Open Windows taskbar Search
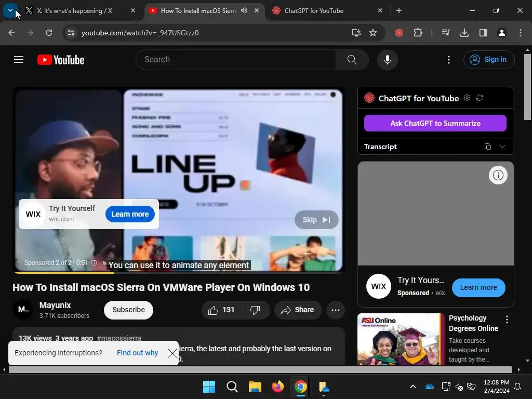The height and width of the screenshot is (399, 532). tap(232, 387)
